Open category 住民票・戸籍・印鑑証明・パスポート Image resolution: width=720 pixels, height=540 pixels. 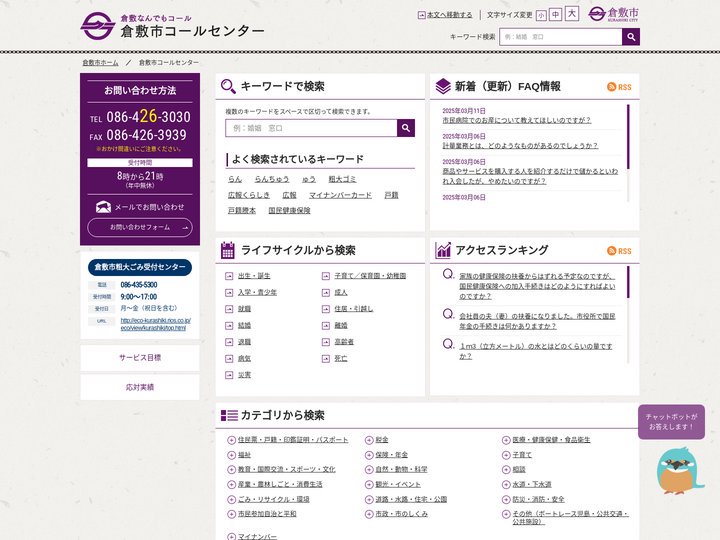(x=292, y=440)
